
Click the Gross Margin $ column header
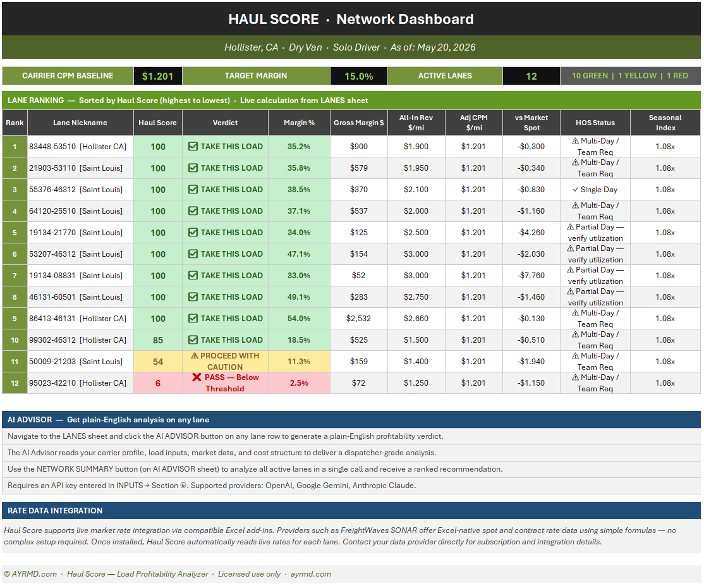point(359,123)
